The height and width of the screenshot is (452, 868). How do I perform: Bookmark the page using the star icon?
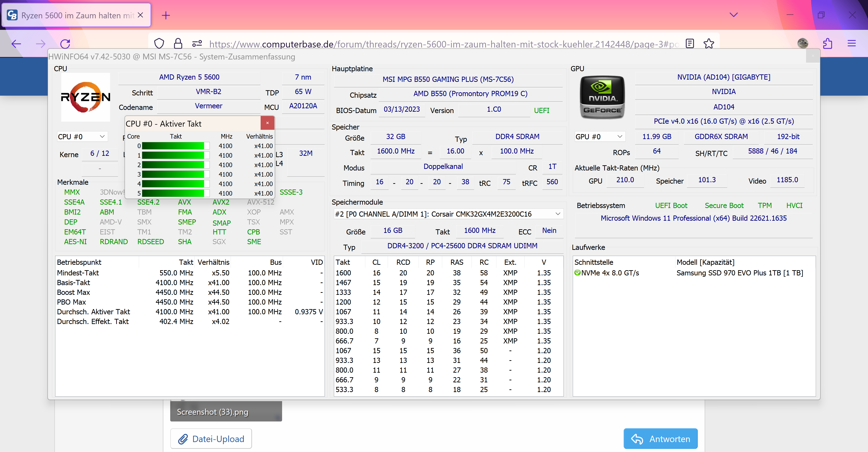click(709, 43)
